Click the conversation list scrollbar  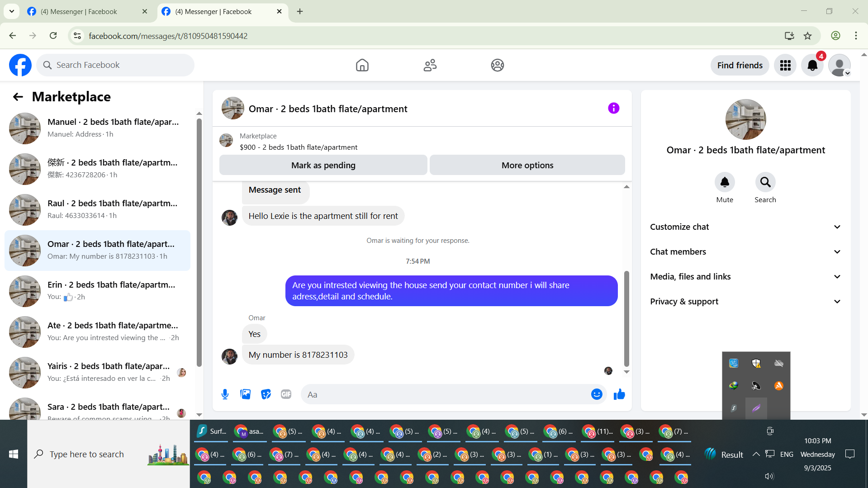(199, 242)
